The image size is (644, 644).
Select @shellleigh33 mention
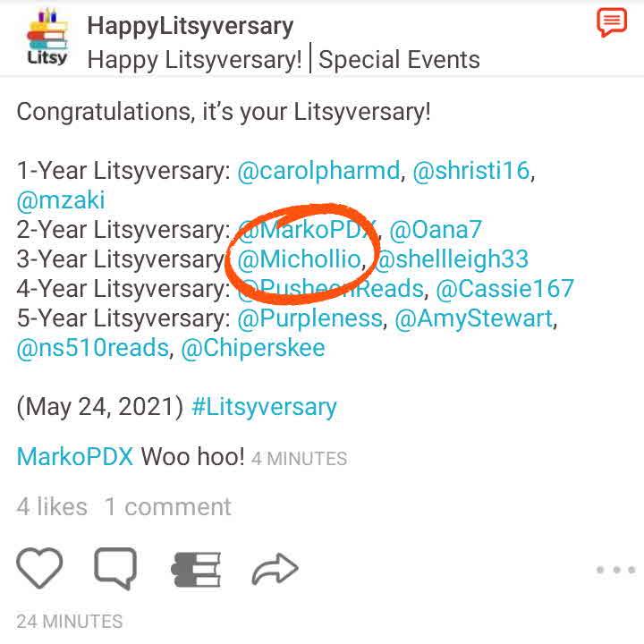[x=452, y=259]
